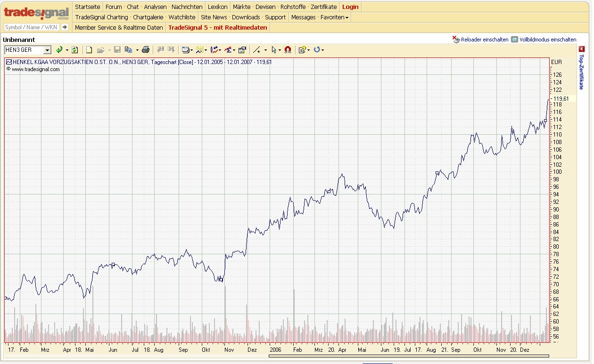Select the mouse pointer tool

pyautogui.click(x=274, y=50)
